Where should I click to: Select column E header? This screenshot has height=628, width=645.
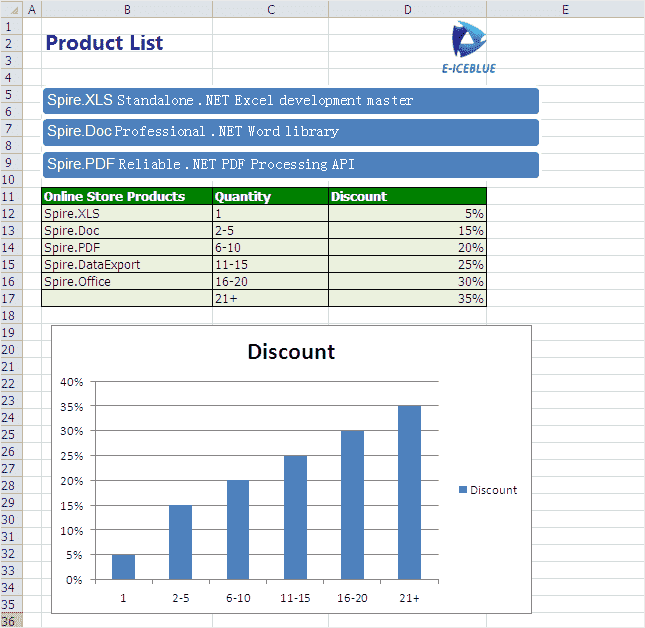pos(565,9)
